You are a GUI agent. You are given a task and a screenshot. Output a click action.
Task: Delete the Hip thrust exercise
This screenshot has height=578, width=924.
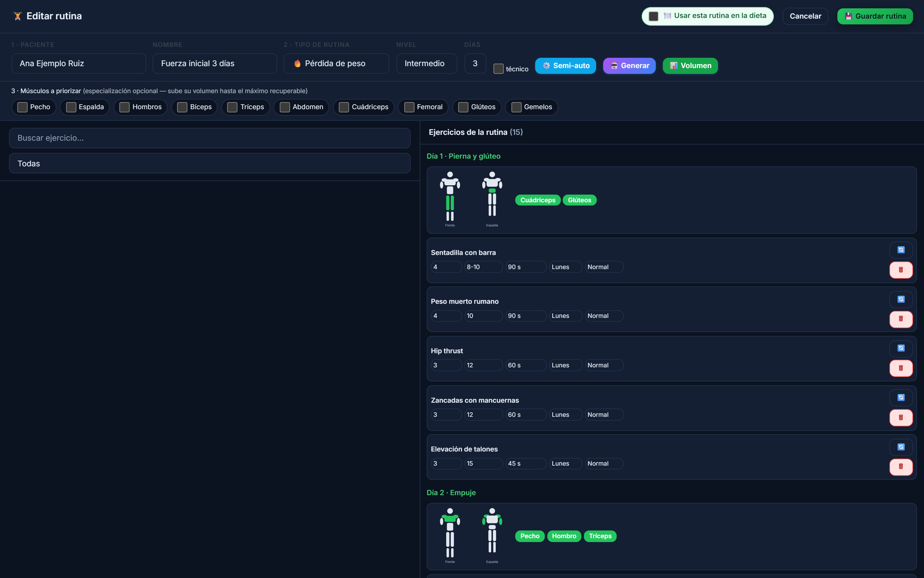901,368
